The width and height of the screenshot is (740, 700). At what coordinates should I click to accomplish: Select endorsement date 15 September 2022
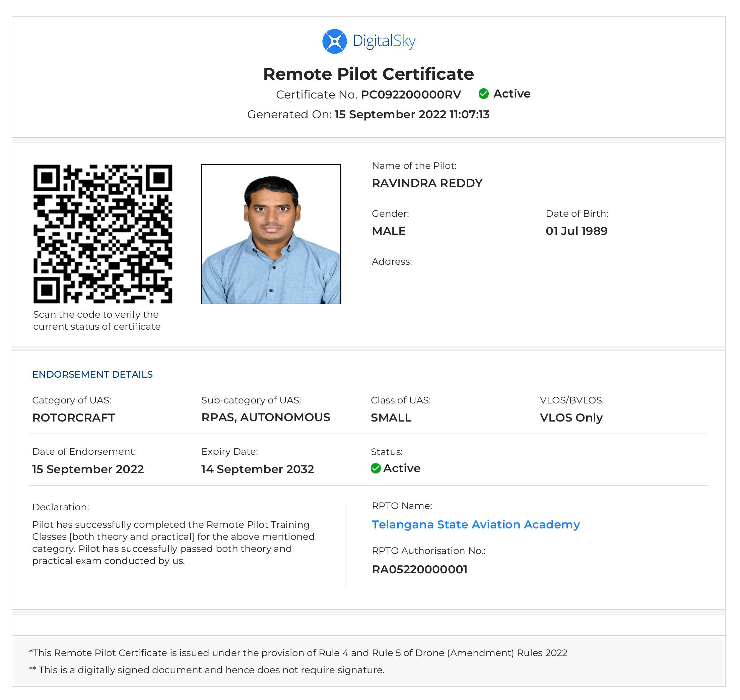[88, 469]
